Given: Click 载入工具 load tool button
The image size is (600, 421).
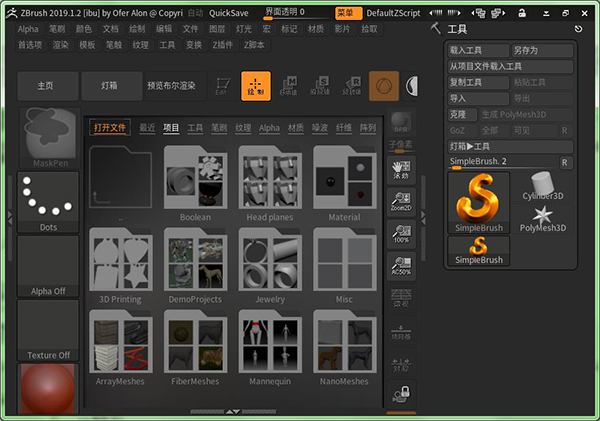Looking at the screenshot, I should (x=478, y=50).
